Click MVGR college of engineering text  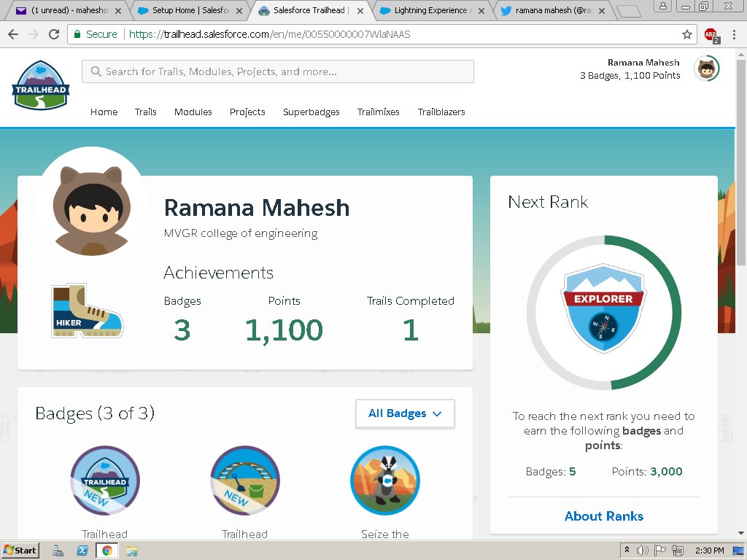click(241, 233)
